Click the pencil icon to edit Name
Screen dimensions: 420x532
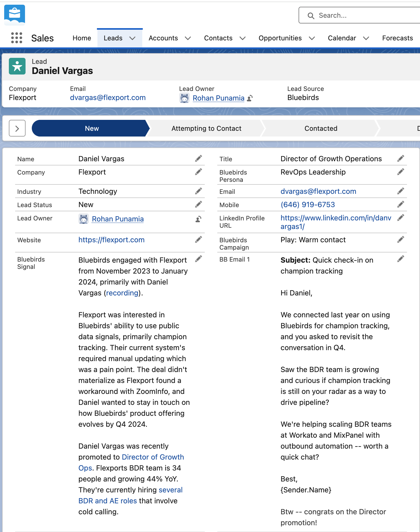pos(199,158)
